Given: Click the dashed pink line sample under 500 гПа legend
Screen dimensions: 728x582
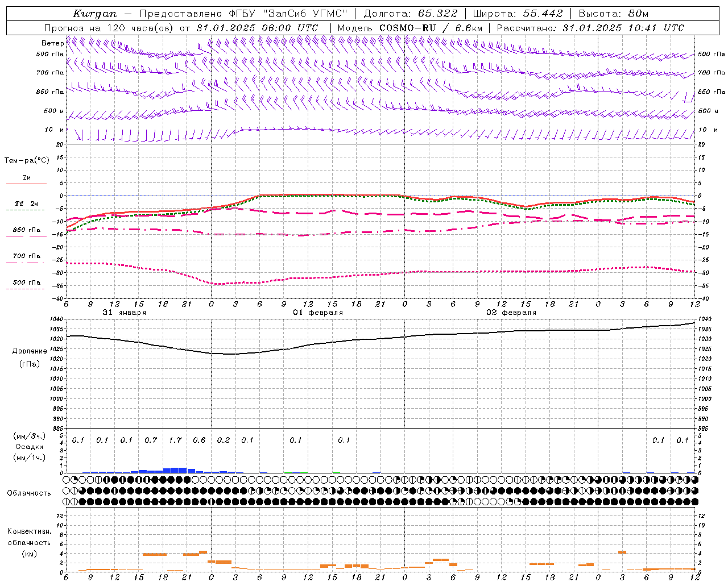Looking at the screenshot, I should click(x=26, y=289).
